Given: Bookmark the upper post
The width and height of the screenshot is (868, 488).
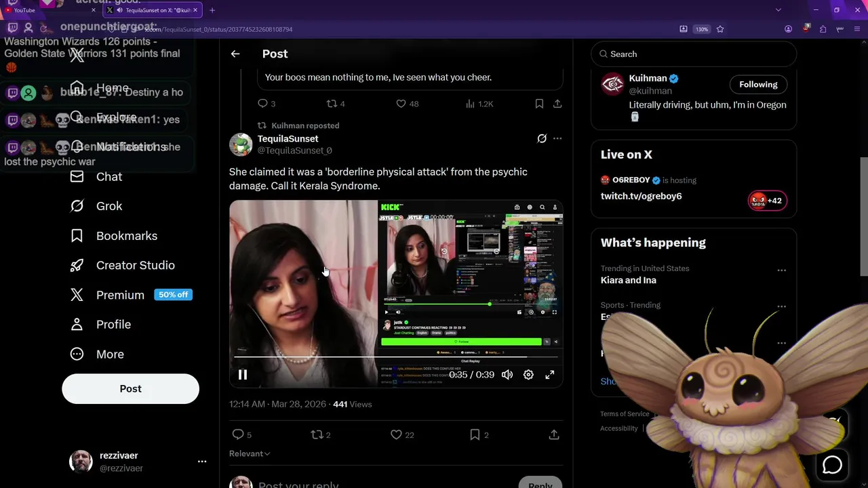Looking at the screenshot, I should click(539, 104).
